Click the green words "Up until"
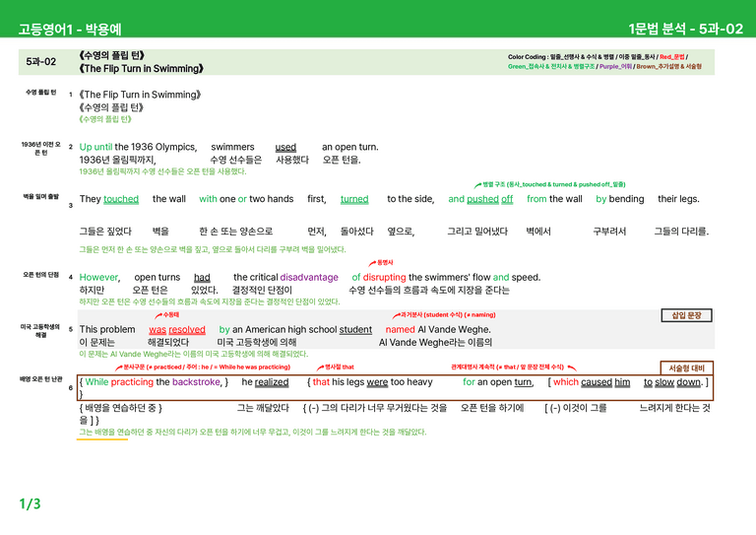756x535 pixels. coord(95,147)
